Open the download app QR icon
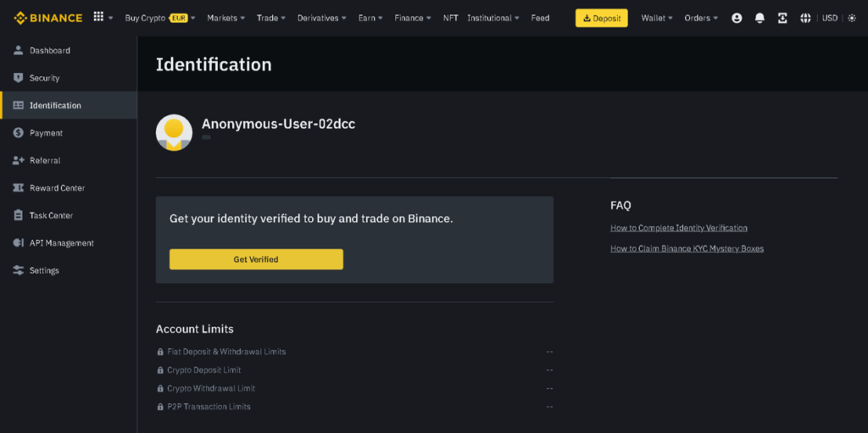Image resolution: width=868 pixels, height=433 pixels. coord(782,18)
